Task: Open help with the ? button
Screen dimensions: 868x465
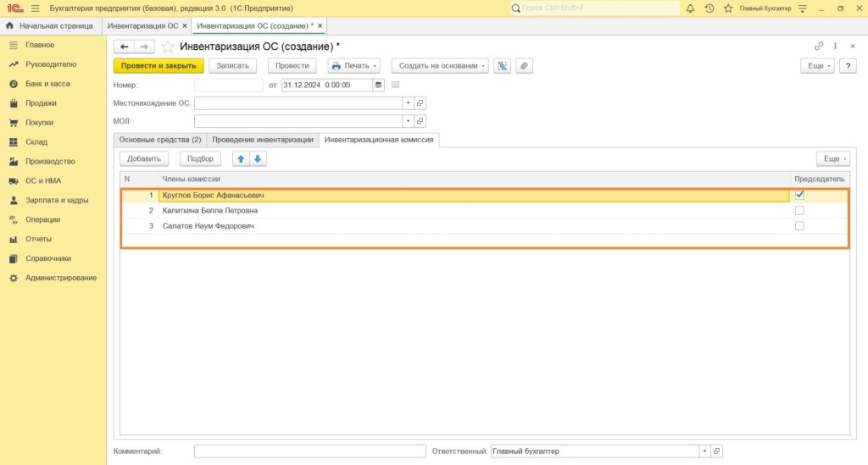Action: [848, 66]
